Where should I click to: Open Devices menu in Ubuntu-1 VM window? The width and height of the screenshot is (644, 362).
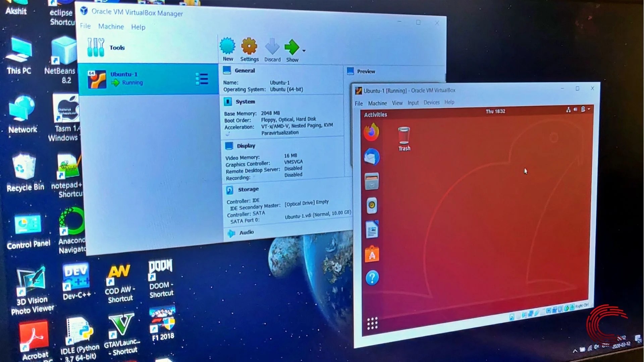pos(431,102)
